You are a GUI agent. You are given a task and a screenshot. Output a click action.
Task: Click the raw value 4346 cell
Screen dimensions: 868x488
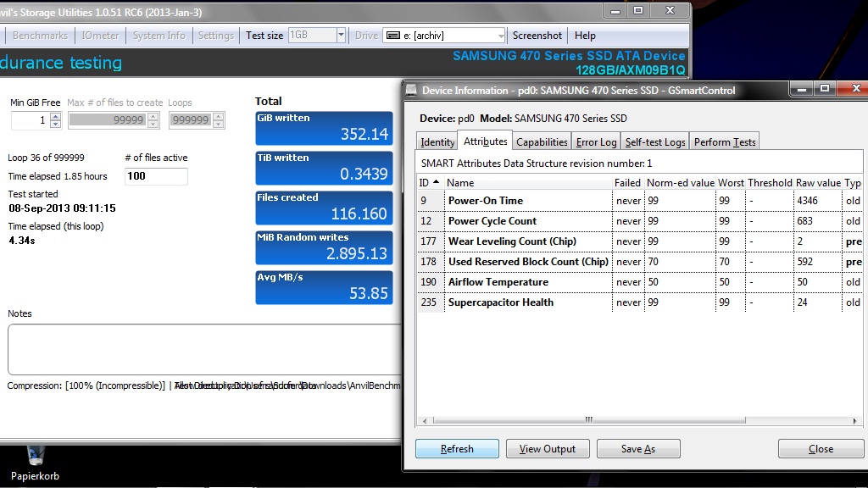(818, 200)
